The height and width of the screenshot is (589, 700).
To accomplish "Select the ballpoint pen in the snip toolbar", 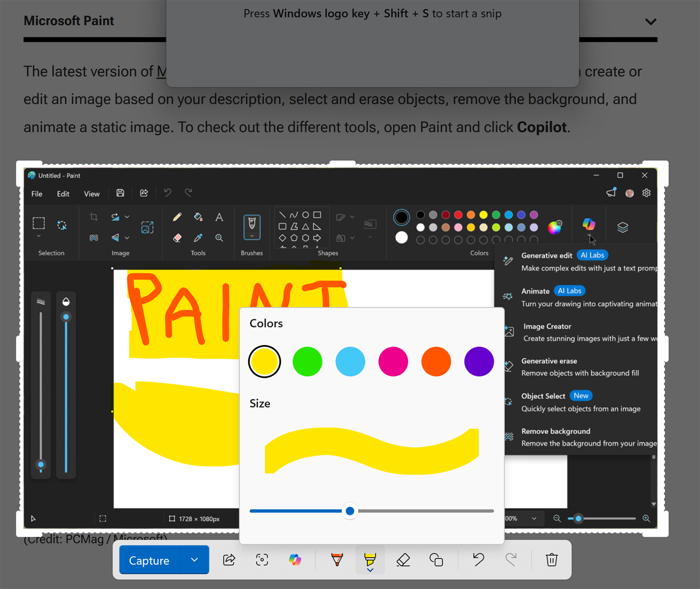I will click(x=337, y=560).
